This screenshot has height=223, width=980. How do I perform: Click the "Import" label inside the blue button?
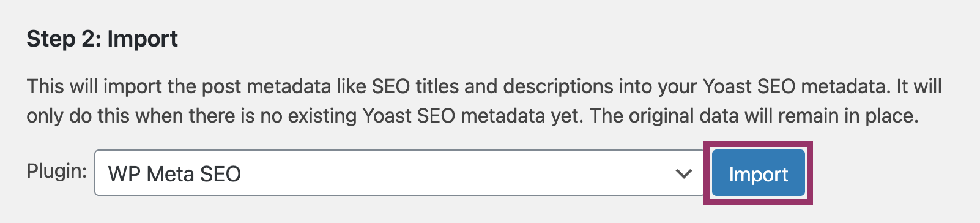[759, 175]
